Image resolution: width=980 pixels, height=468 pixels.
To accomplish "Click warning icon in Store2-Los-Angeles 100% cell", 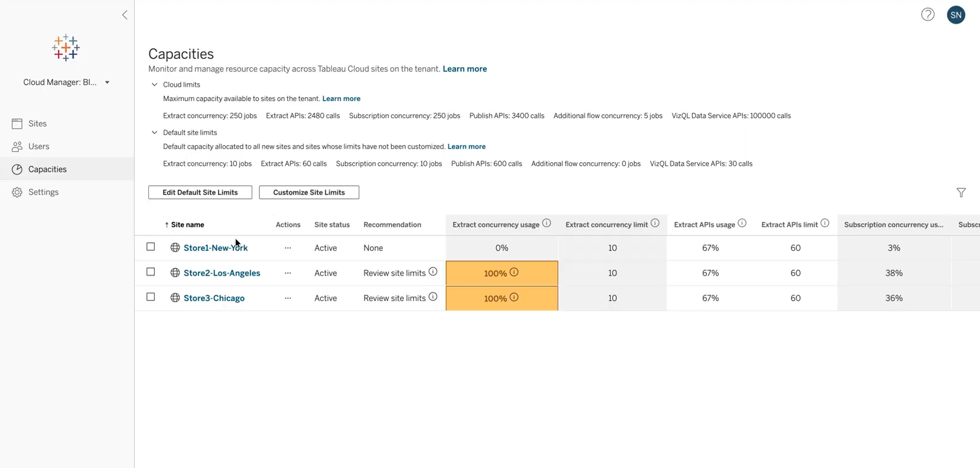I will (514, 272).
